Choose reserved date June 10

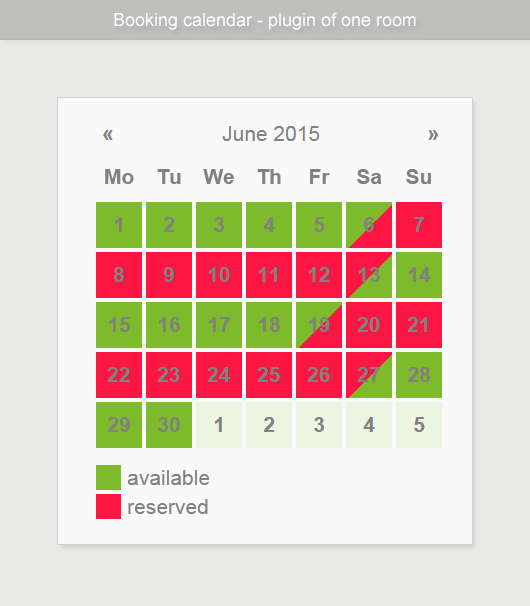tap(219, 275)
